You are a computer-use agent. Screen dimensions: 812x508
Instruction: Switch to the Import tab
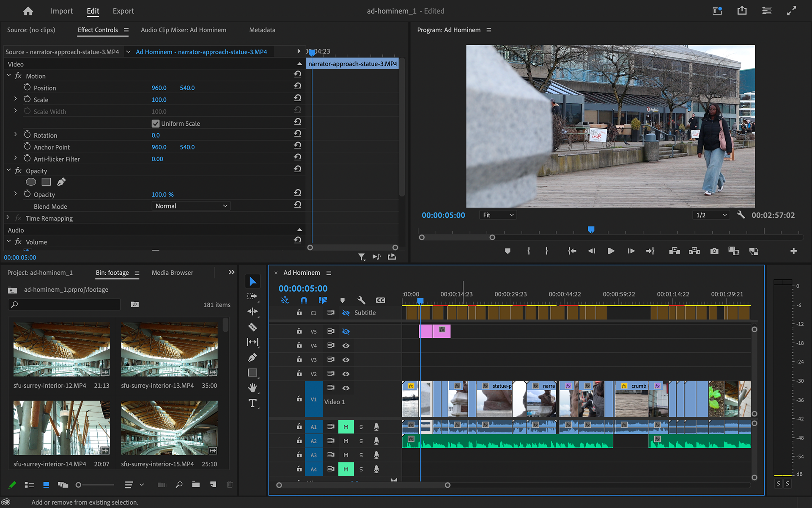[62, 11]
